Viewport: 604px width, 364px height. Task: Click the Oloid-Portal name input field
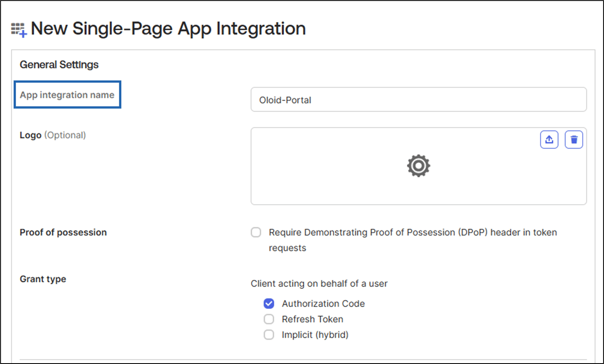(x=419, y=100)
